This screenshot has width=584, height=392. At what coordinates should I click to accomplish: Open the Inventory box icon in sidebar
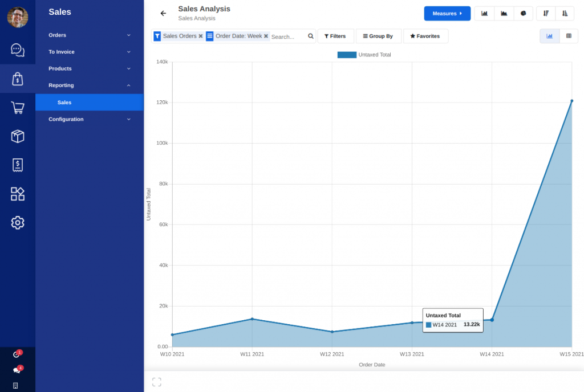(18, 136)
